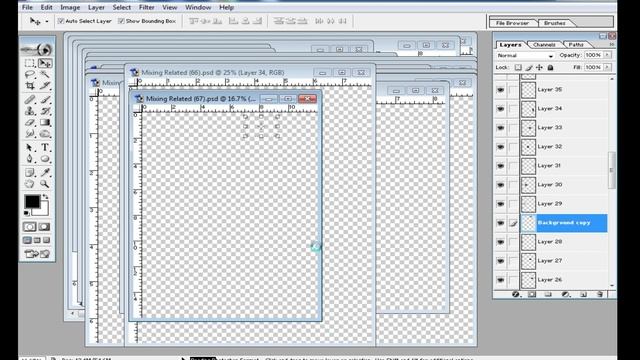Select the Blur tool
This screenshot has width=640, height=360.
click(x=29, y=133)
